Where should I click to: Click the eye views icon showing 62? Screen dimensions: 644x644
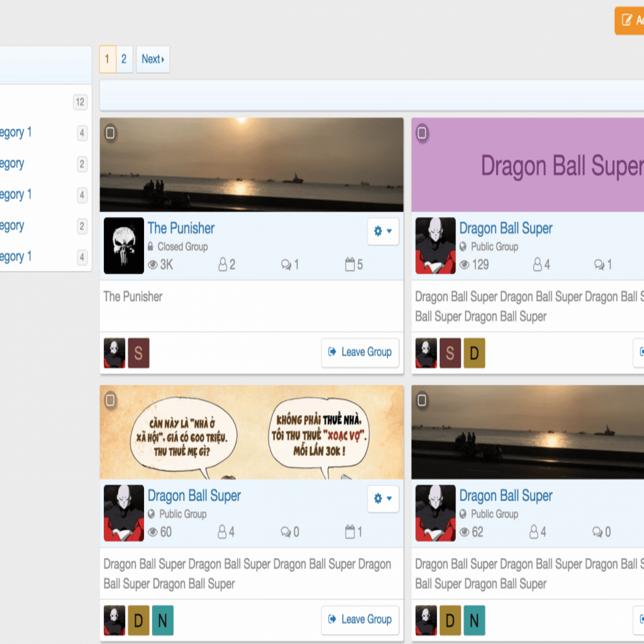pos(465,532)
